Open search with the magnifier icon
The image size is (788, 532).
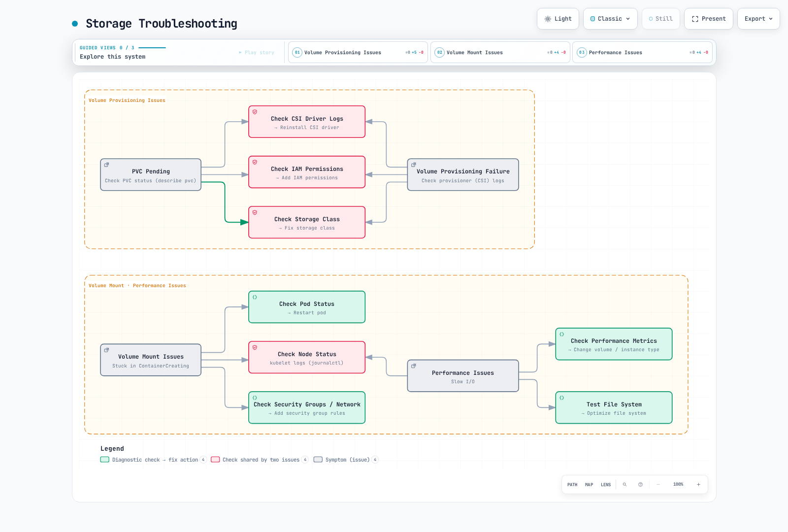(x=624, y=485)
